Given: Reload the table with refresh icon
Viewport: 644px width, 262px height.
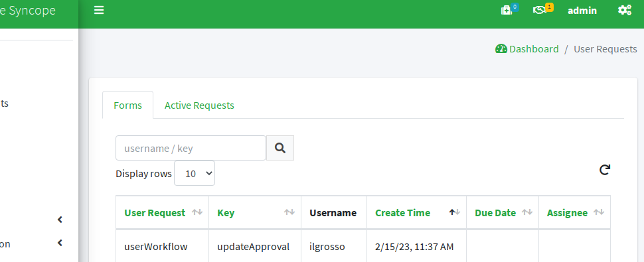Looking at the screenshot, I should pyautogui.click(x=605, y=170).
